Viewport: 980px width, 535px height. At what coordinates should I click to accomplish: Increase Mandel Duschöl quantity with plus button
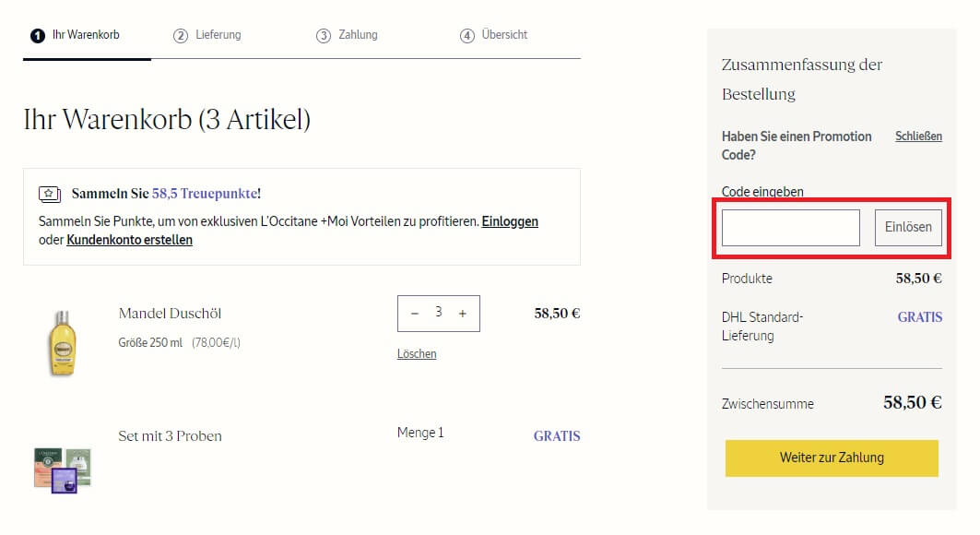[x=463, y=313]
